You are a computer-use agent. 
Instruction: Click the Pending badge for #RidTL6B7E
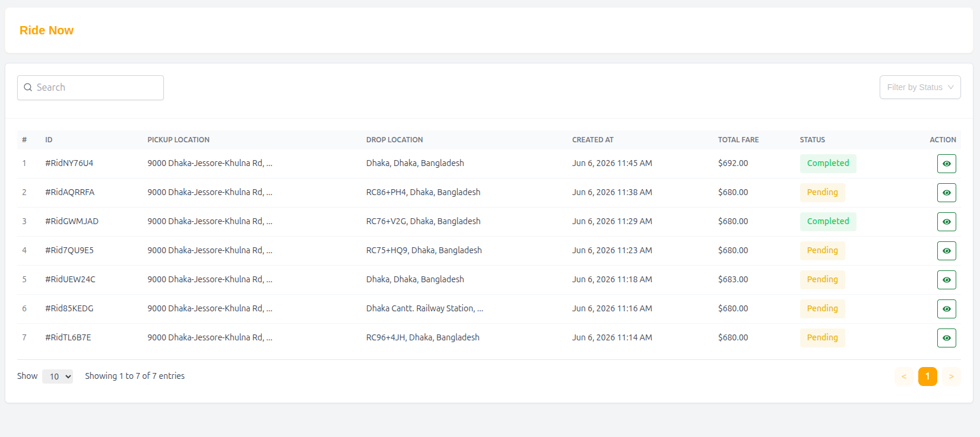pos(822,338)
